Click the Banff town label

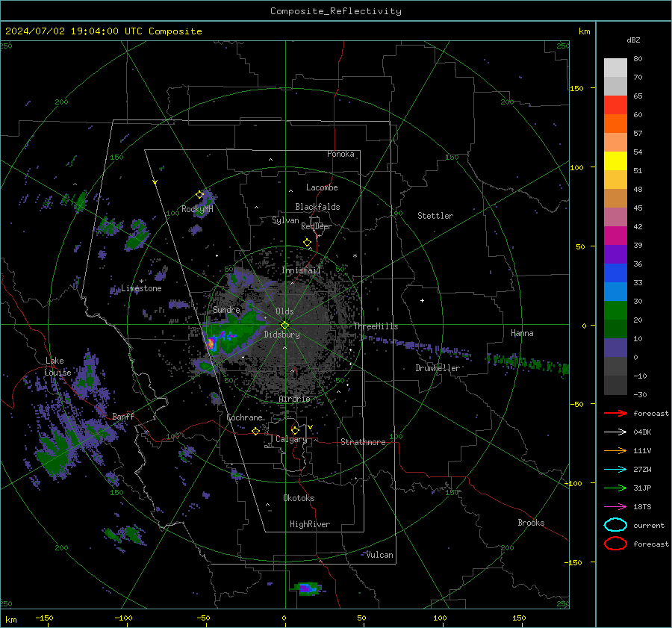tap(123, 417)
